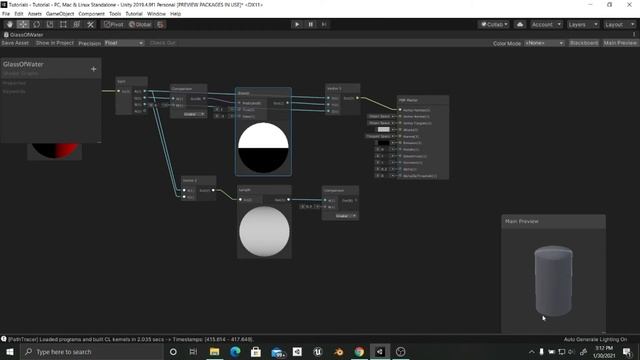640x360 pixels.
Task: Click Show In Project button
Action: tap(54, 43)
